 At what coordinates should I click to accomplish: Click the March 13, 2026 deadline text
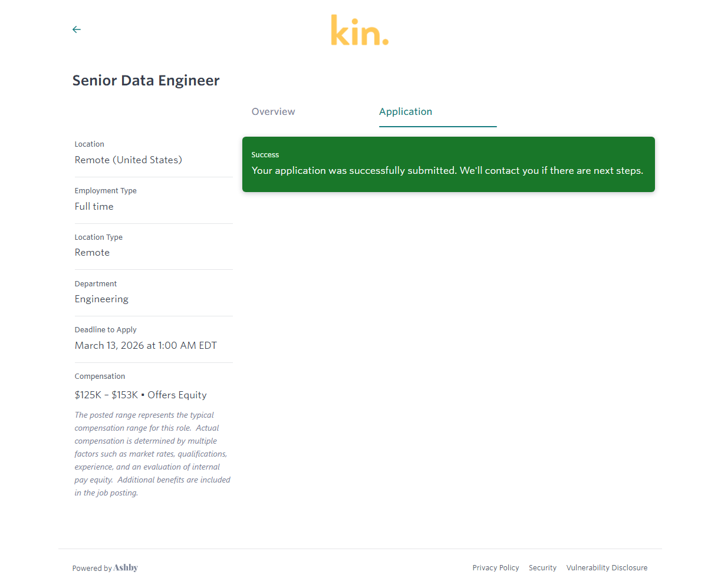point(146,346)
